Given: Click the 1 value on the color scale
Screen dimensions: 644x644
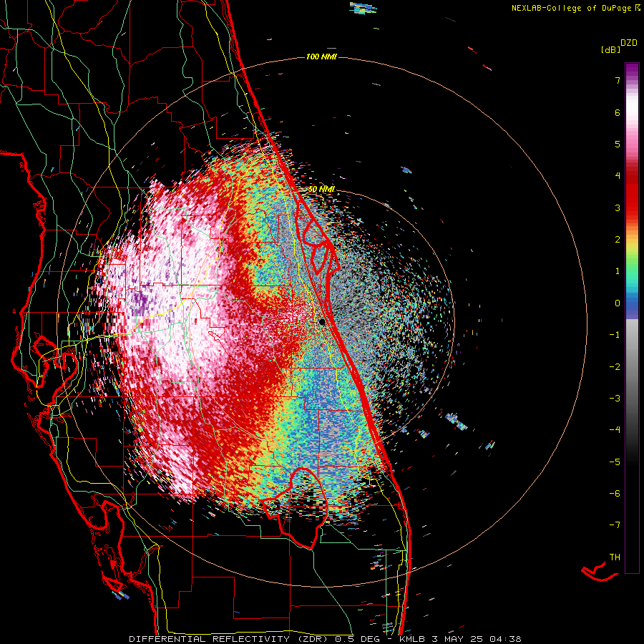Looking at the screenshot, I should tap(618, 271).
